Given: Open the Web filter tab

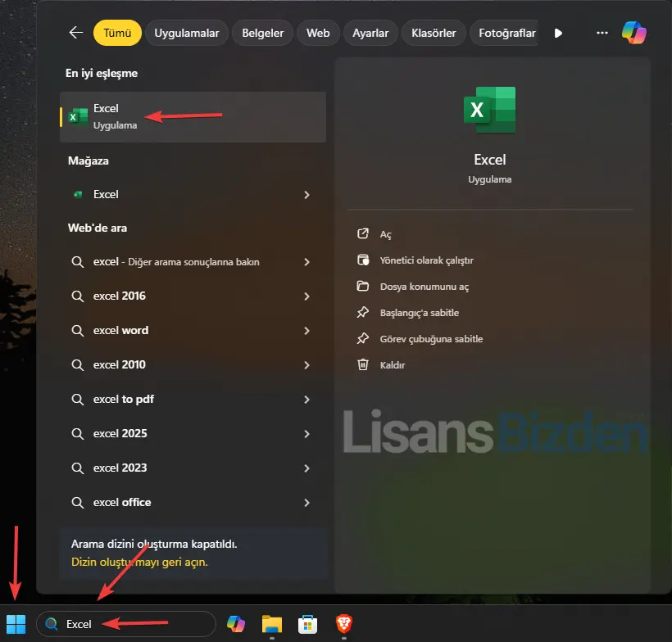Looking at the screenshot, I should 318,33.
